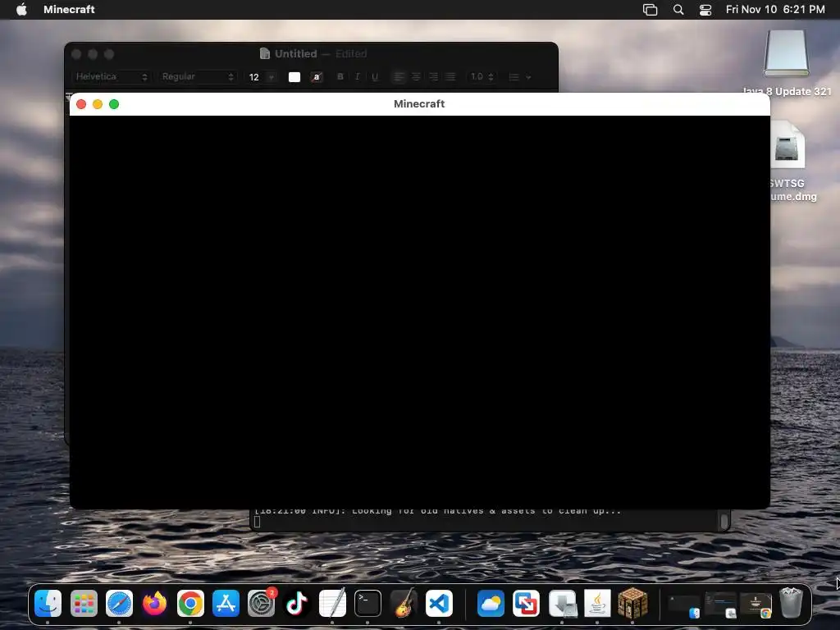840x630 pixels.
Task: Open Launchpad from the Dock
Action: tap(84, 603)
